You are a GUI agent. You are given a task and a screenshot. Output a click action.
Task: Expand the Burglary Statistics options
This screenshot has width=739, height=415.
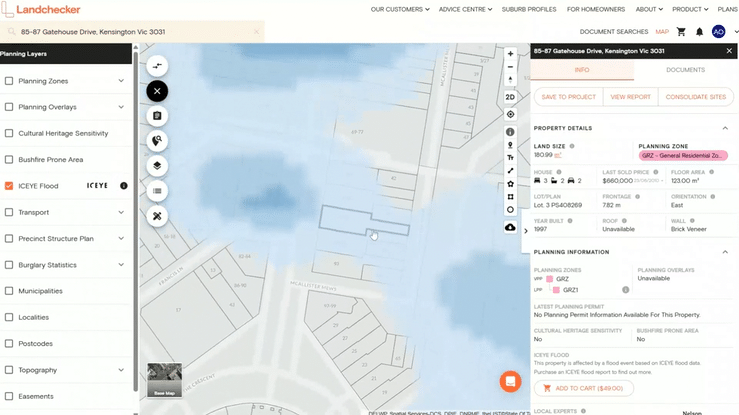[x=121, y=265]
